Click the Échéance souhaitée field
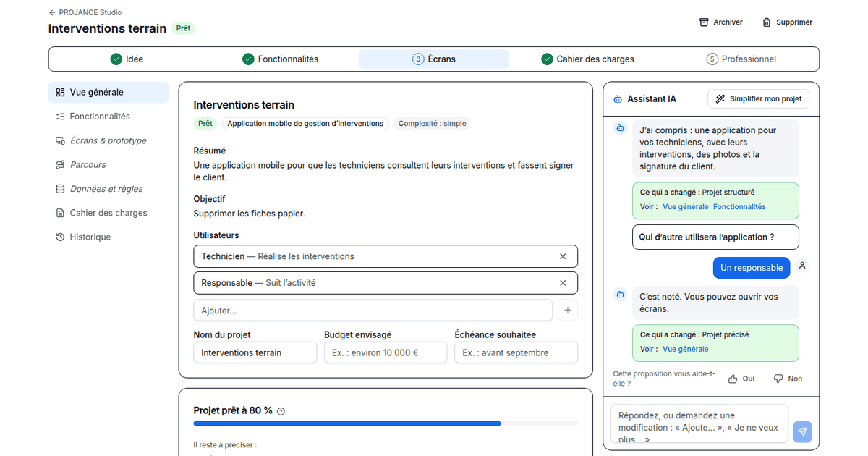Viewport: 868px width, 456px height. [x=516, y=352]
